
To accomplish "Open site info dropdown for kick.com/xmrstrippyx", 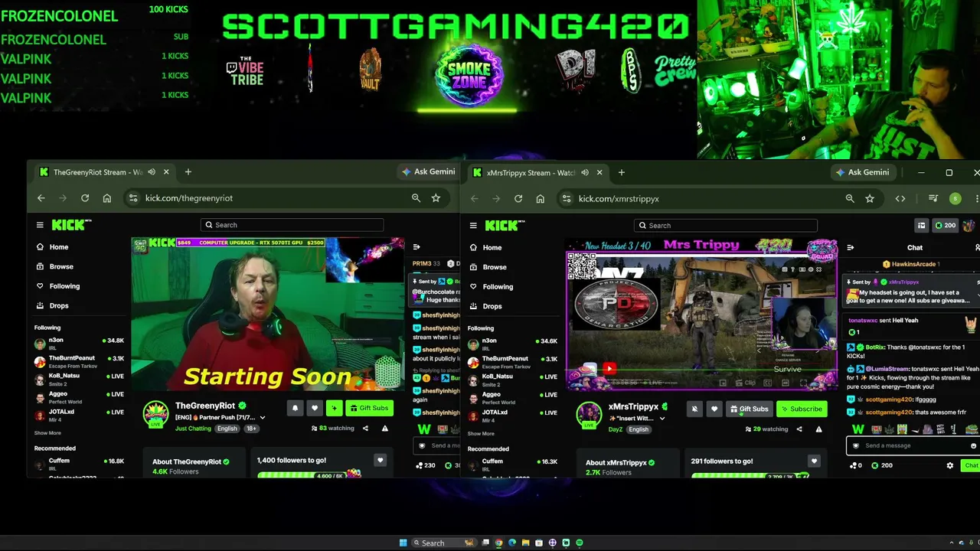I will pos(567,199).
